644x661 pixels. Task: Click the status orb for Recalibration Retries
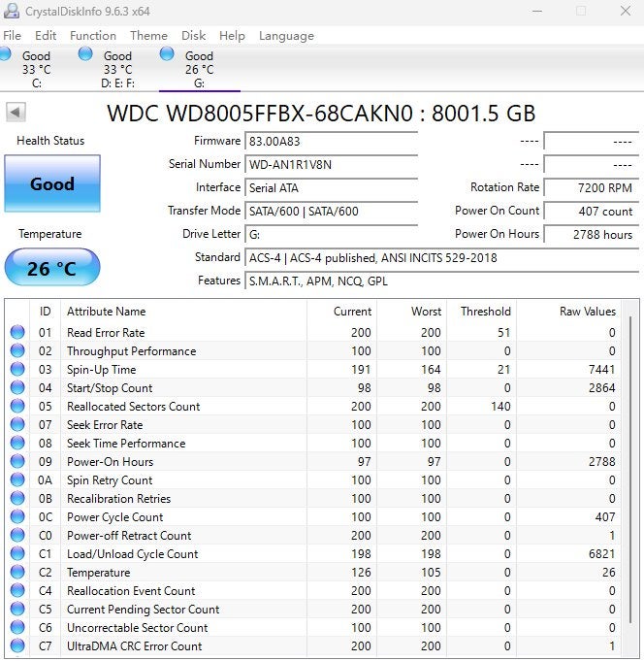coord(17,498)
